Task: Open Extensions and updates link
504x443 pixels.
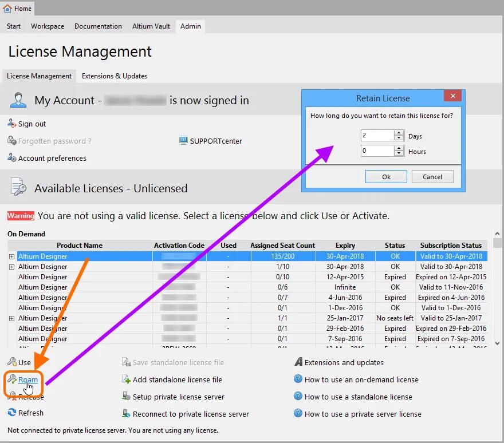Action: click(344, 362)
